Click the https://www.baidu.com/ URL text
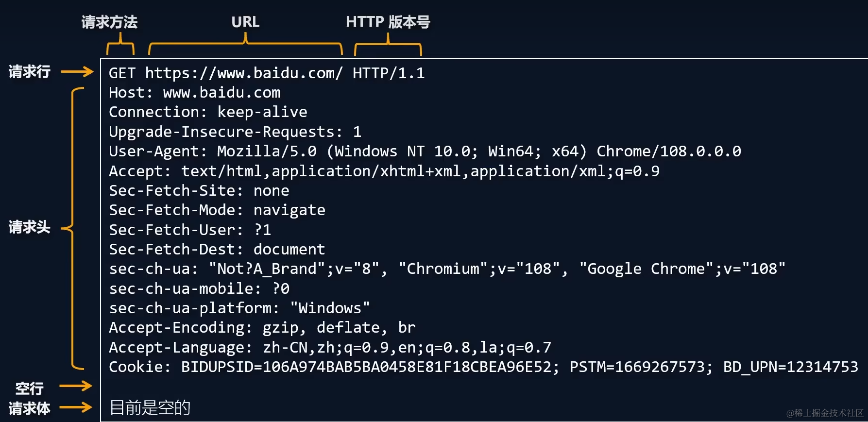Image resolution: width=868 pixels, height=422 pixels. point(244,73)
